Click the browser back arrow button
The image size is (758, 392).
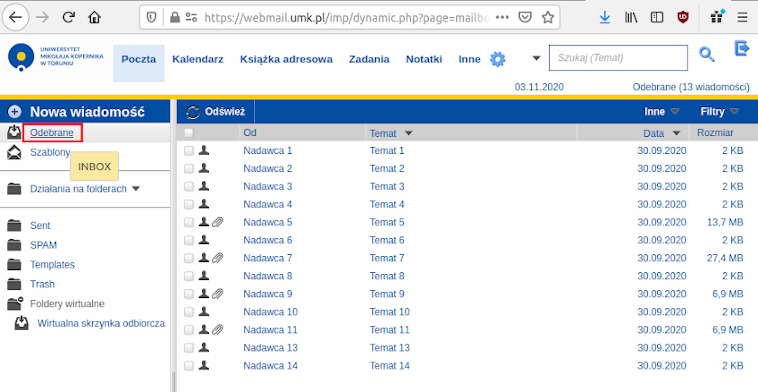[15, 17]
